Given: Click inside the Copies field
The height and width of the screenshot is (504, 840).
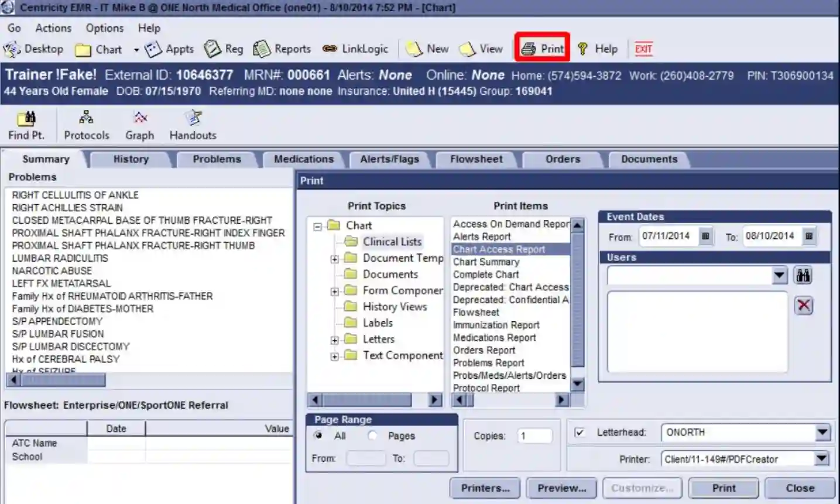Looking at the screenshot, I should (533, 436).
